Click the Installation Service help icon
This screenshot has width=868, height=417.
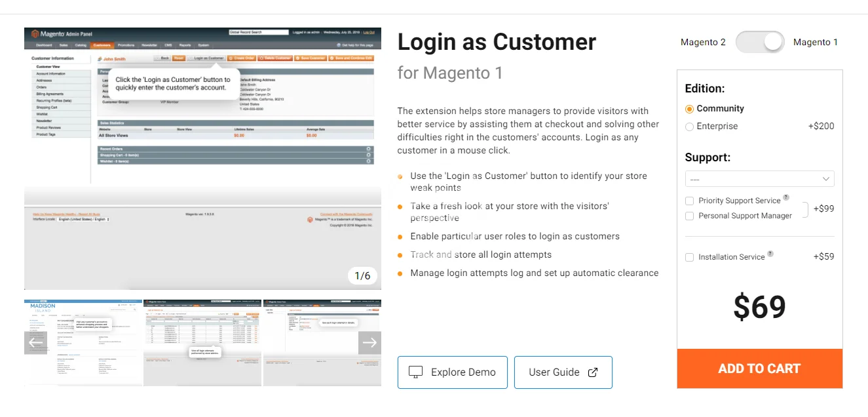point(770,254)
